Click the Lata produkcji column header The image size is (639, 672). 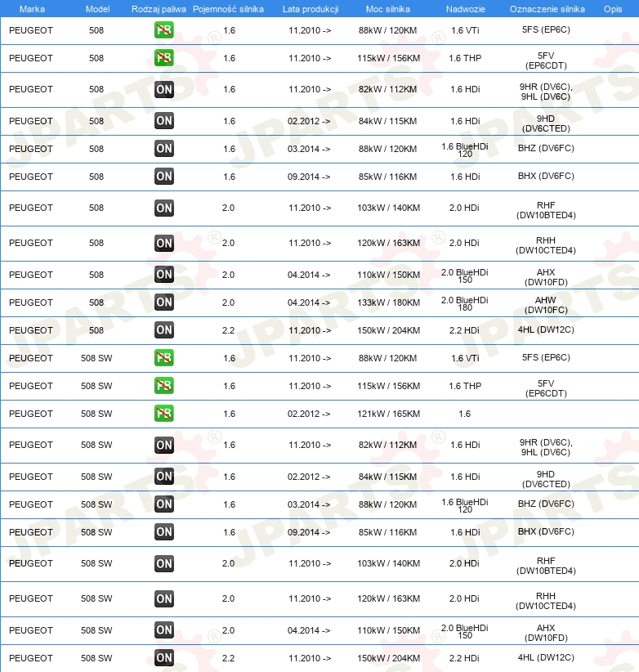click(311, 9)
